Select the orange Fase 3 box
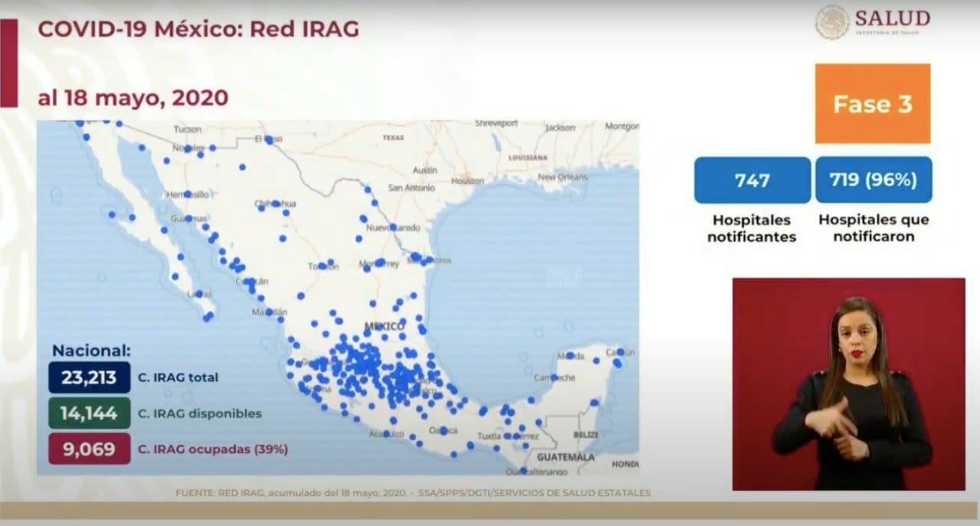The image size is (980, 526). coord(872,103)
